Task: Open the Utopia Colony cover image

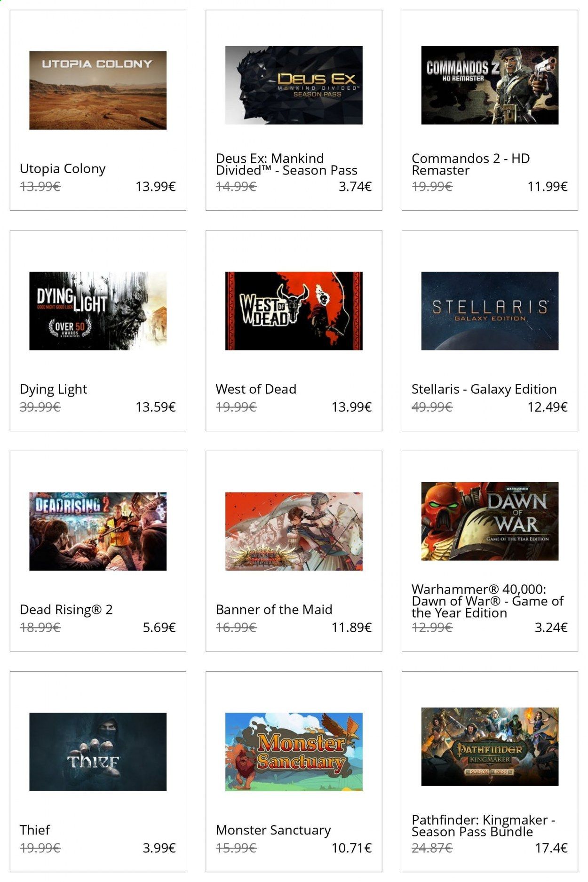Action: coord(98,90)
